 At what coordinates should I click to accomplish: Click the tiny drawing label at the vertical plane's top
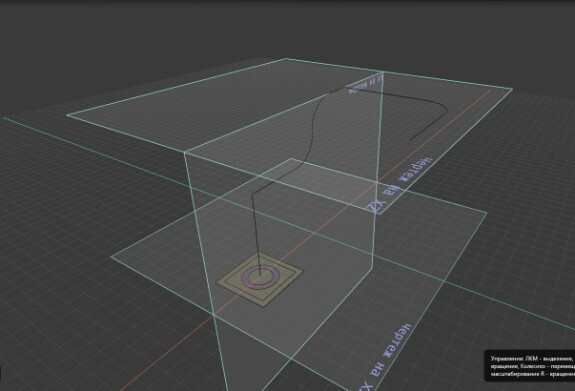coord(366,84)
